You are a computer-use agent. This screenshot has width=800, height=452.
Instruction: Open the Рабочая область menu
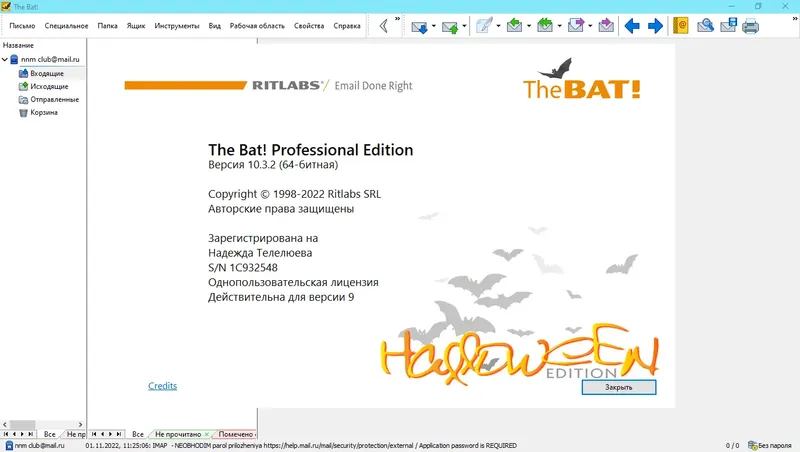(257, 26)
